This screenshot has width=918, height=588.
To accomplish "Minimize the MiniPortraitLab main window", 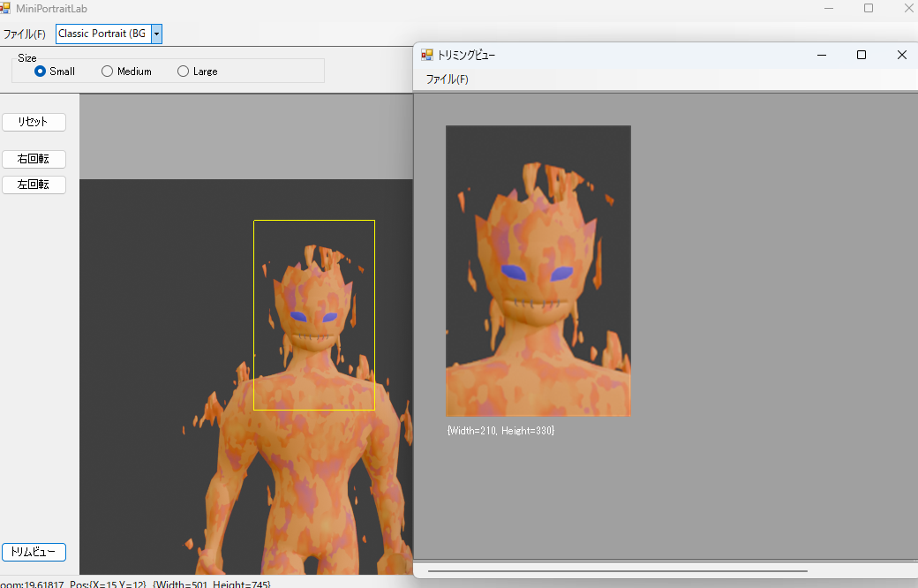I will pos(829,8).
